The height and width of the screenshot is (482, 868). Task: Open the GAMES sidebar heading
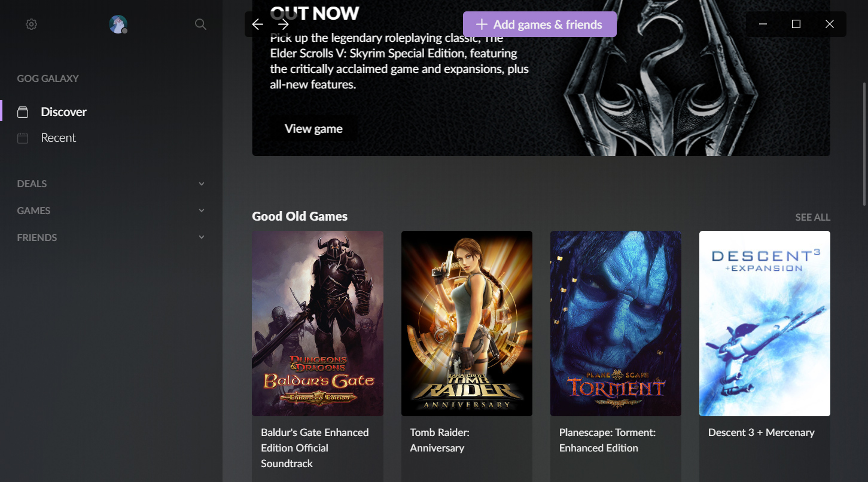(34, 211)
